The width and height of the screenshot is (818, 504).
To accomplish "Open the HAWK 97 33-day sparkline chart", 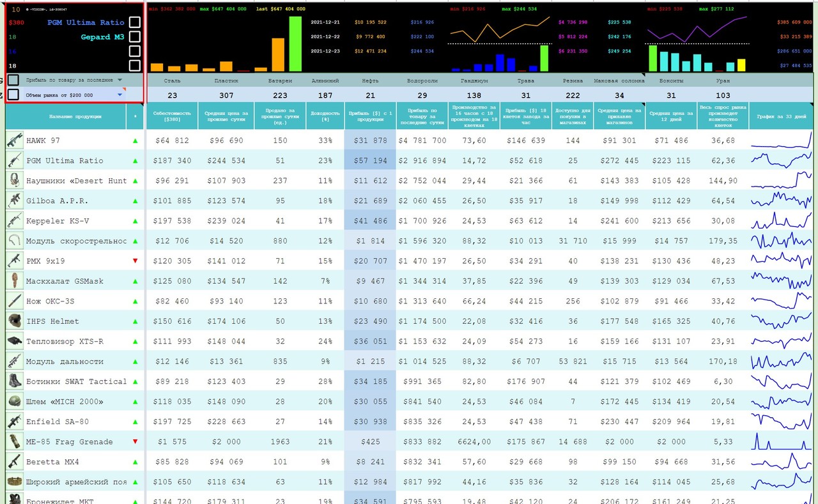I will click(781, 141).
